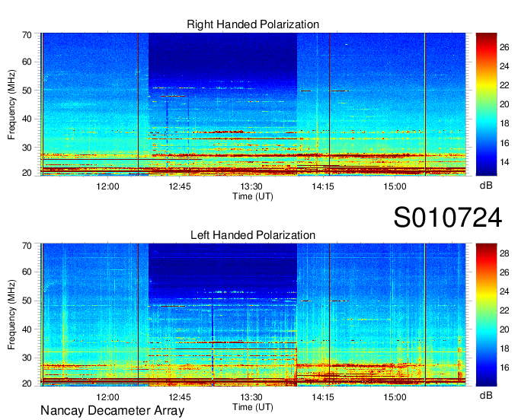The image size is (518, 420).
Task: Click the Left Handed Polarization title
Action: click(x=253, y=235)
